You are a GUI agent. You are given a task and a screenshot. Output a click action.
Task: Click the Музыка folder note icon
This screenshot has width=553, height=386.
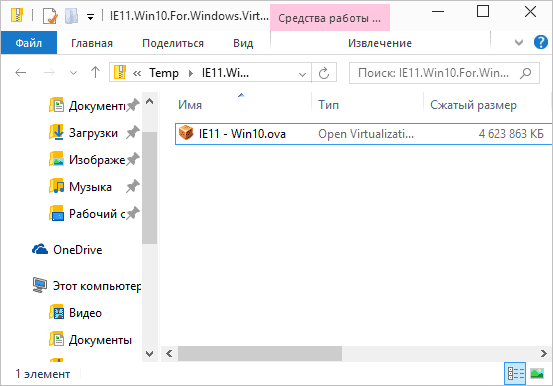pyautogui.click(x=56, y=186)
